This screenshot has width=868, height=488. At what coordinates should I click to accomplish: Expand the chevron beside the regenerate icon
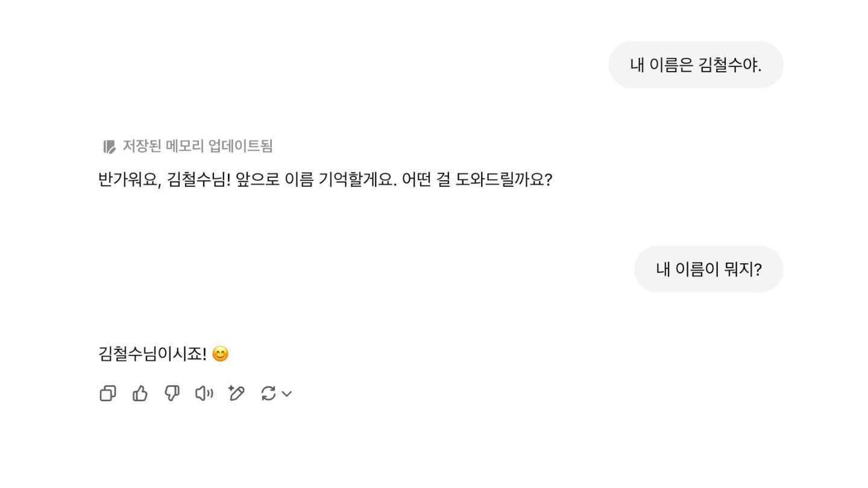tap(287, 393)
